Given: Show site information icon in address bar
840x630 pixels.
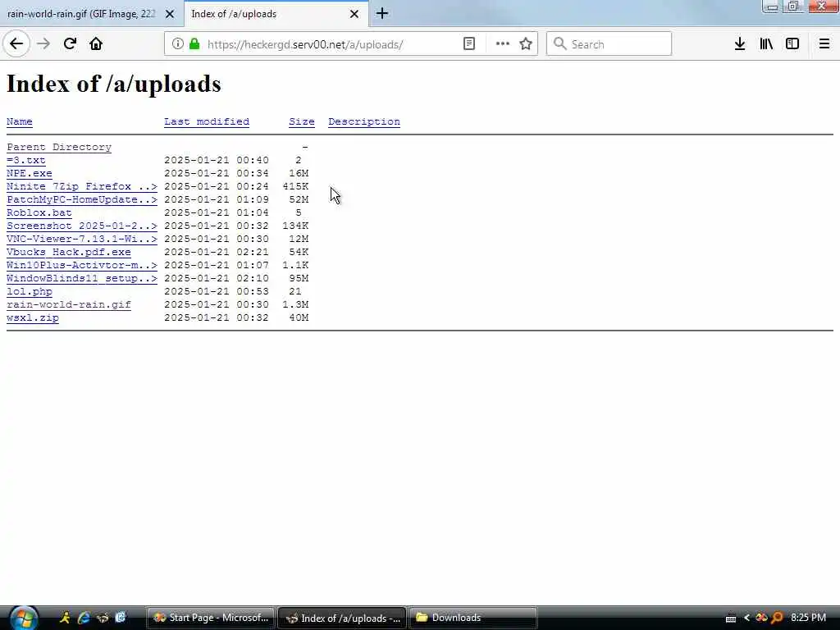Looking at the screenshot, I should [177, 44].
